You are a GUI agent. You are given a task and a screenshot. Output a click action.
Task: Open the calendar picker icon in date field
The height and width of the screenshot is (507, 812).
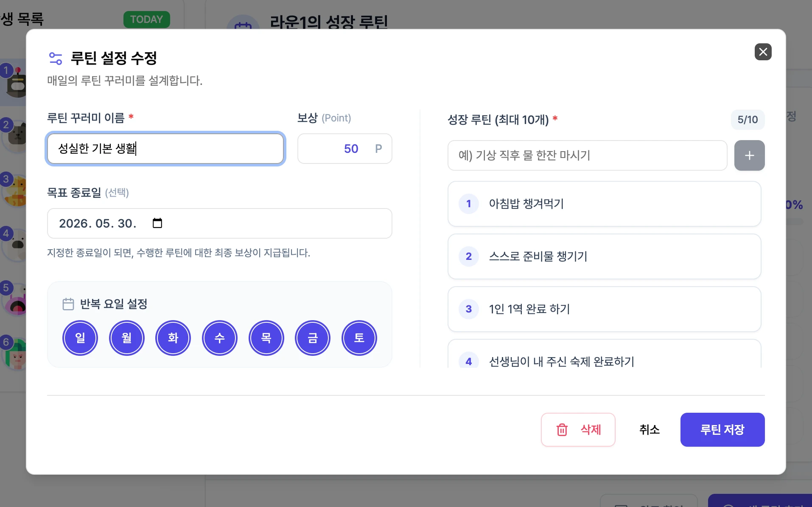tap(157, 223)
